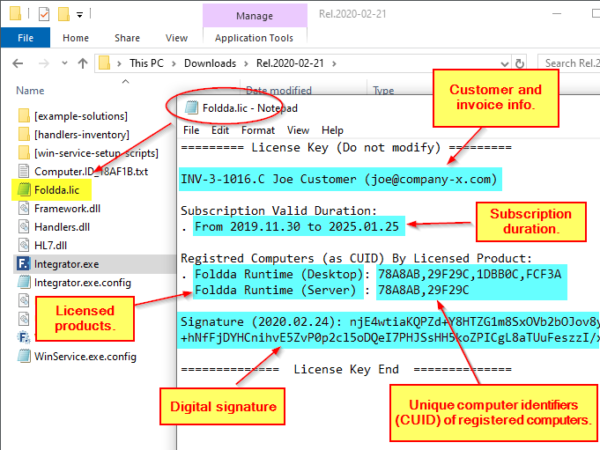Switch to the Share ribbon tab
This screenshot has height=450, width=600.
point(127,38)
